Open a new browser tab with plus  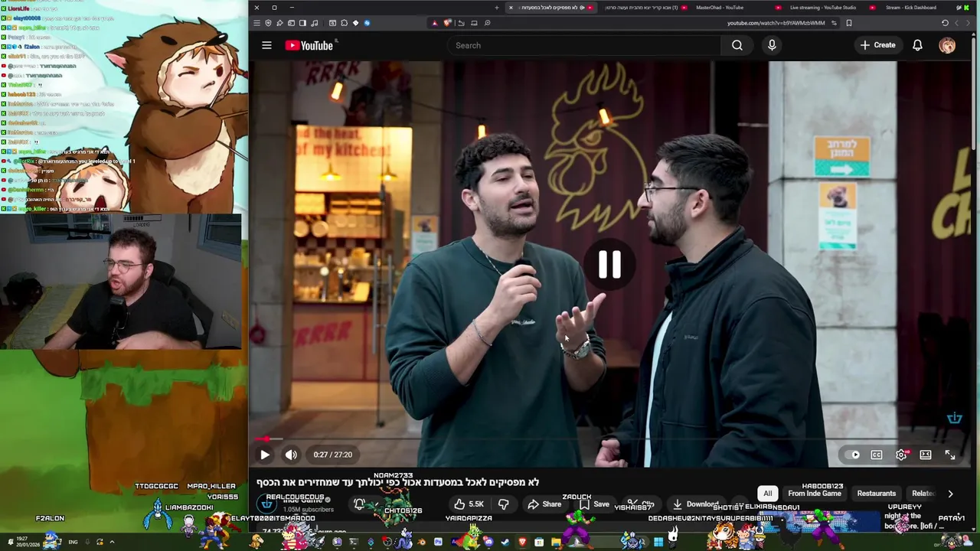(497, 8)
